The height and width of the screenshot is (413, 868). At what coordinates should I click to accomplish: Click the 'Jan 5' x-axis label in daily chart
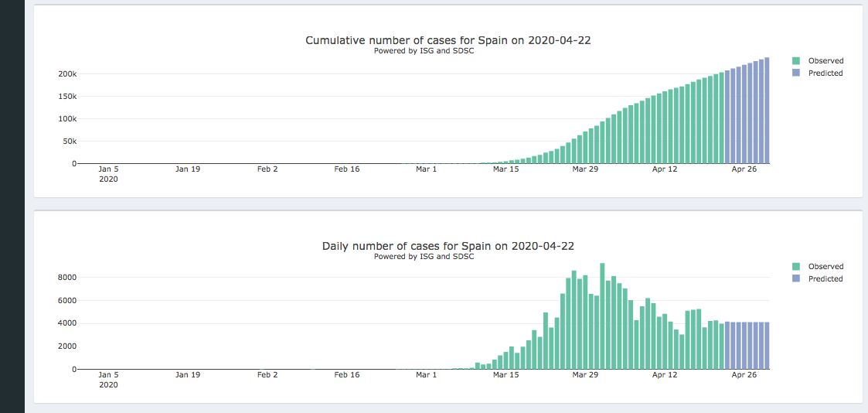coord(108,375)
